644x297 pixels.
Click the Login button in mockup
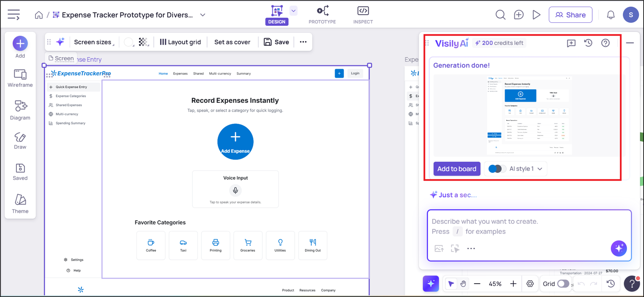(355, 73)
